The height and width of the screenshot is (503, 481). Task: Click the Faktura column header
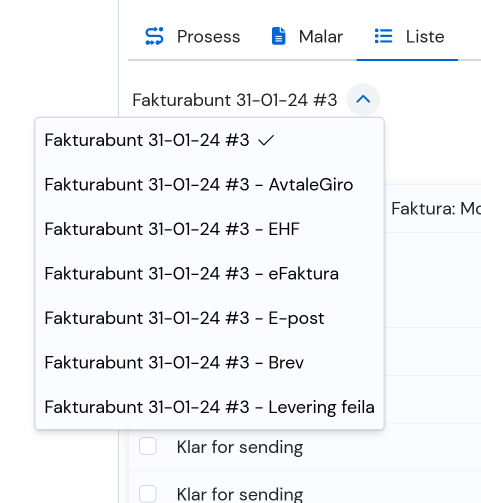pos(436,209)
